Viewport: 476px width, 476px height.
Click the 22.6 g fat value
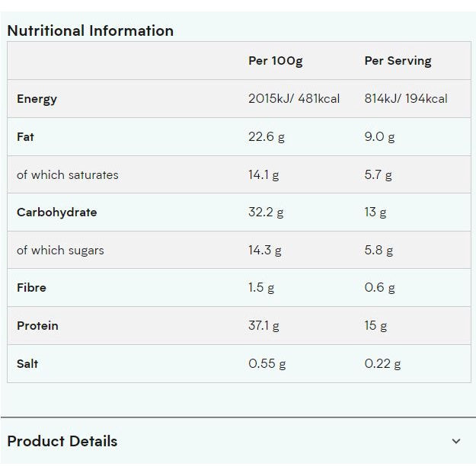coord(266,137)
